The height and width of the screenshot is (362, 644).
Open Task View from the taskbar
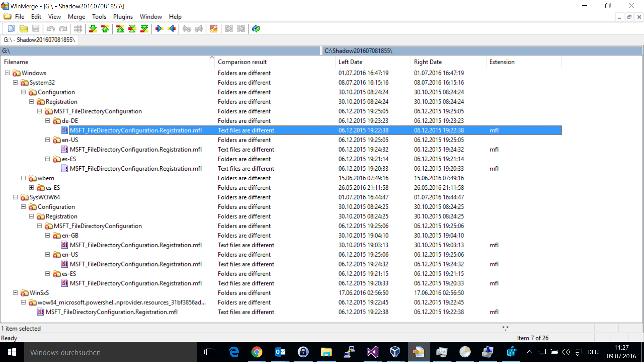209,352
